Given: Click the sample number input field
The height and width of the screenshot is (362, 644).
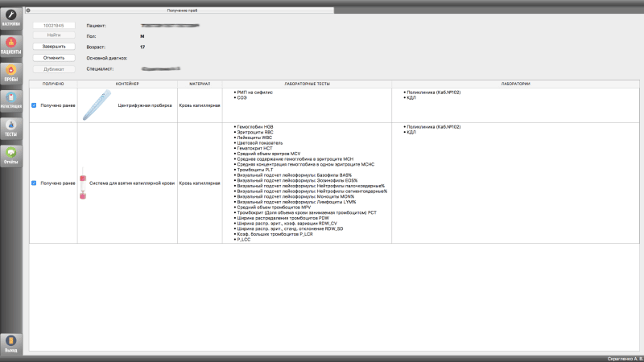Looking at the screenshot, I should tap(53, 26).
